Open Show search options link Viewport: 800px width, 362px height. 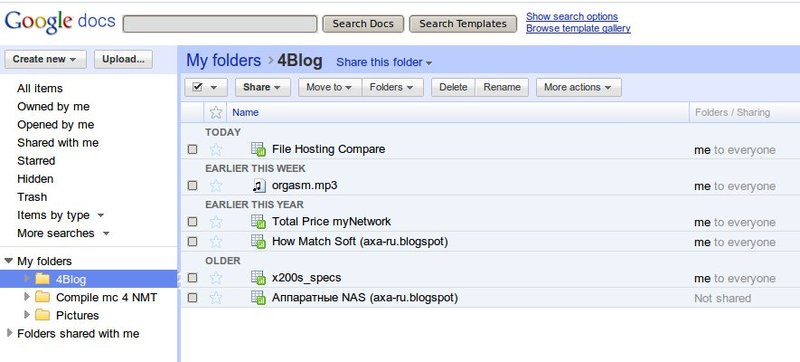click(x=572, y=17)
